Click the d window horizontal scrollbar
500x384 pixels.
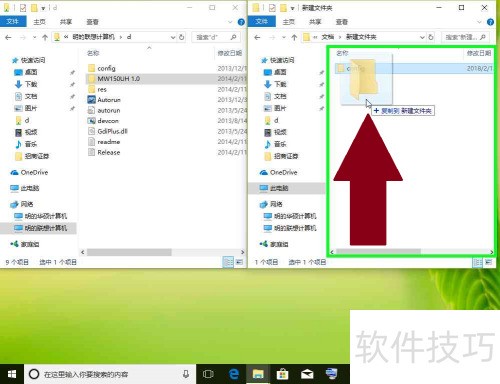click(129, 252)
